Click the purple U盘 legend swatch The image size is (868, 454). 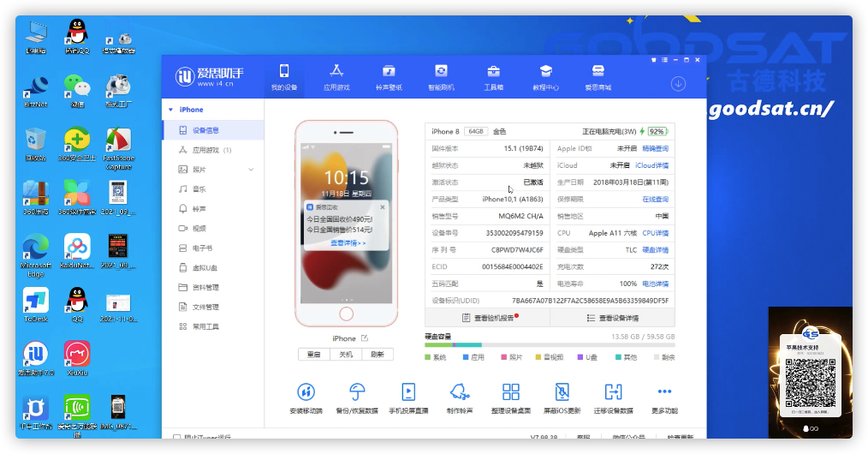pos(580,357)
